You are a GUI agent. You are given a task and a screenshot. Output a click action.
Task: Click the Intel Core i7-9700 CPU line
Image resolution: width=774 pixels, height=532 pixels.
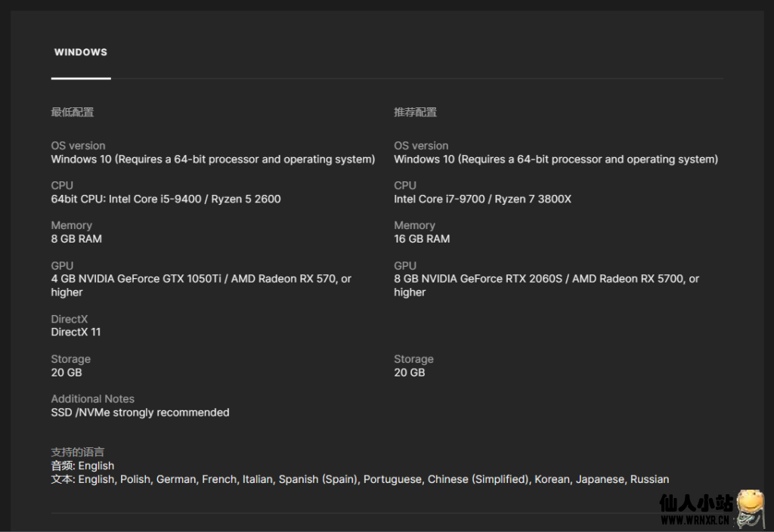tap(482, 199)
